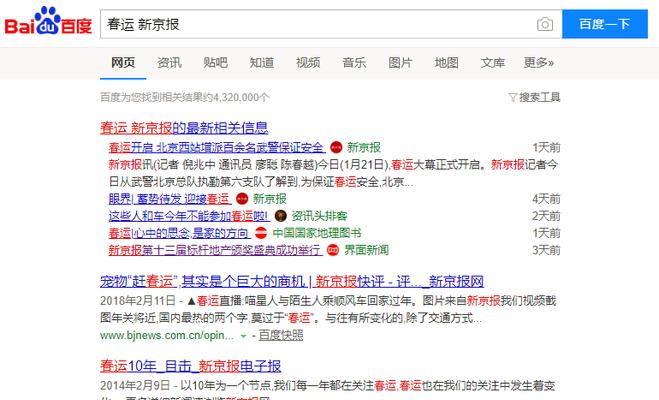This screenshot has width=659, height=400.
Task: Switch to the 贴吧 tab
Action: pyautogui.click(x=215, y=63)
